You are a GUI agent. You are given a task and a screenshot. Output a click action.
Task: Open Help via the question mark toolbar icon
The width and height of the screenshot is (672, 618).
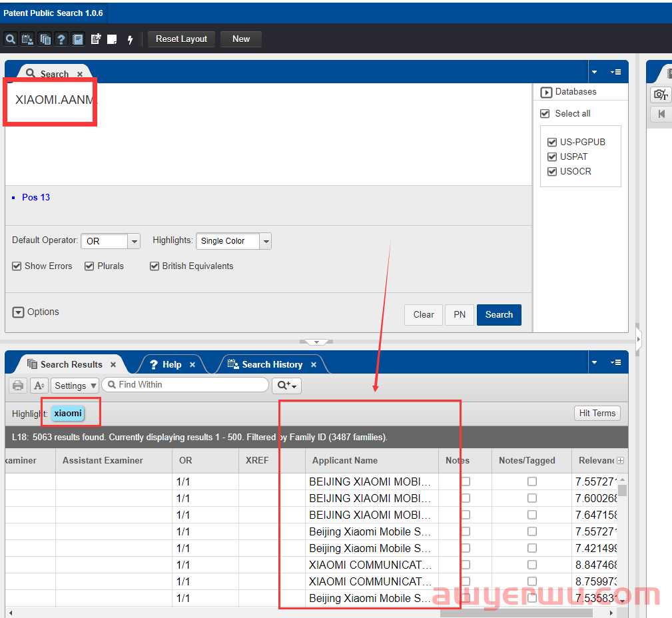tap(61, 39)
